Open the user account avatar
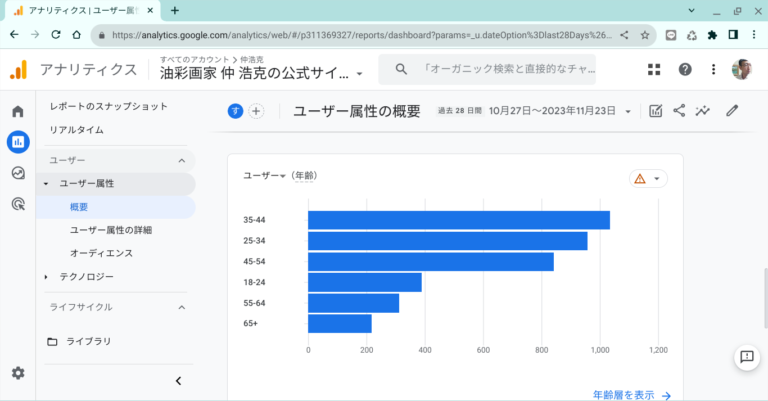This screenshot has width=768, height=401. [742, 70]
